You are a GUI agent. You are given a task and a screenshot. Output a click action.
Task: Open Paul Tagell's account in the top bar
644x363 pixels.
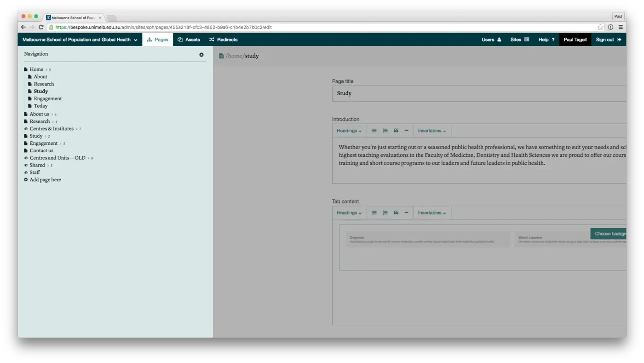(x=575, y=40)
